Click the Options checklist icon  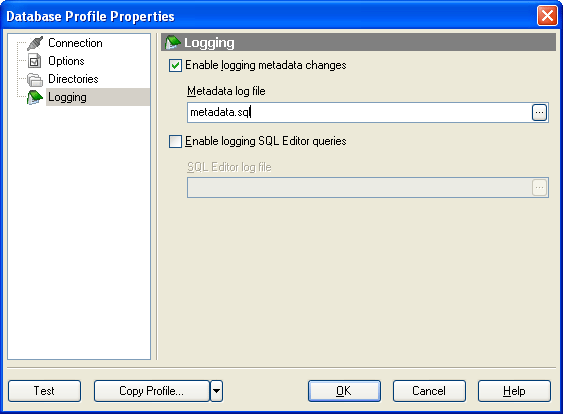pos(34,61)
